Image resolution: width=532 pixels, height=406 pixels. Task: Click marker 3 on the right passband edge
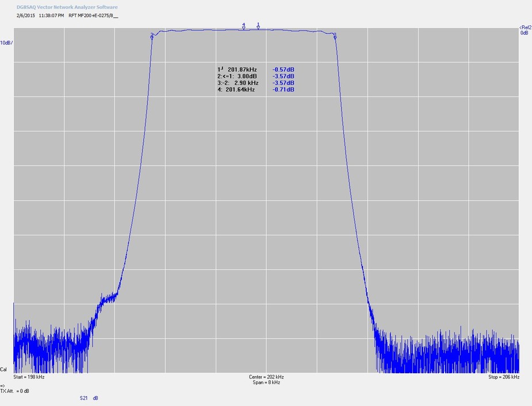click(x=335, y=36)
